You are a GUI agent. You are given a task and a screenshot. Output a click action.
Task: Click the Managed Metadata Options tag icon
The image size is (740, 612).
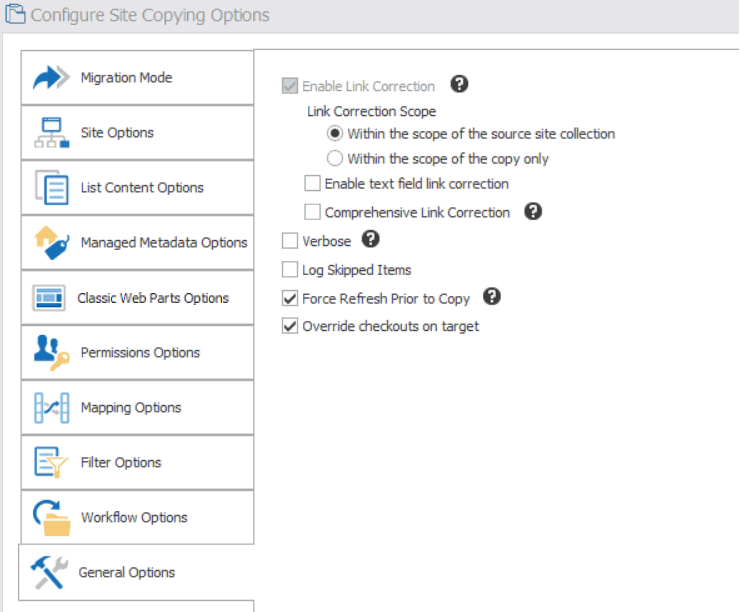coord(50,242)
